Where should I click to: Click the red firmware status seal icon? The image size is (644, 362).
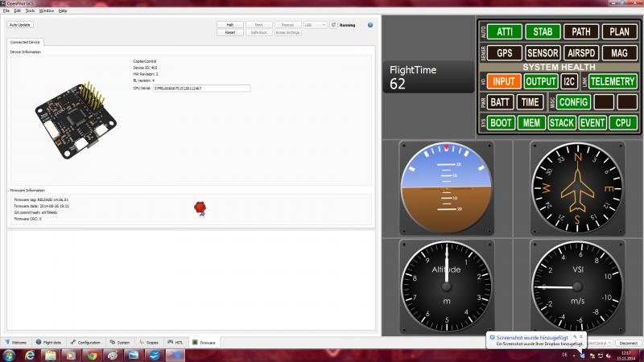[200, 208]
